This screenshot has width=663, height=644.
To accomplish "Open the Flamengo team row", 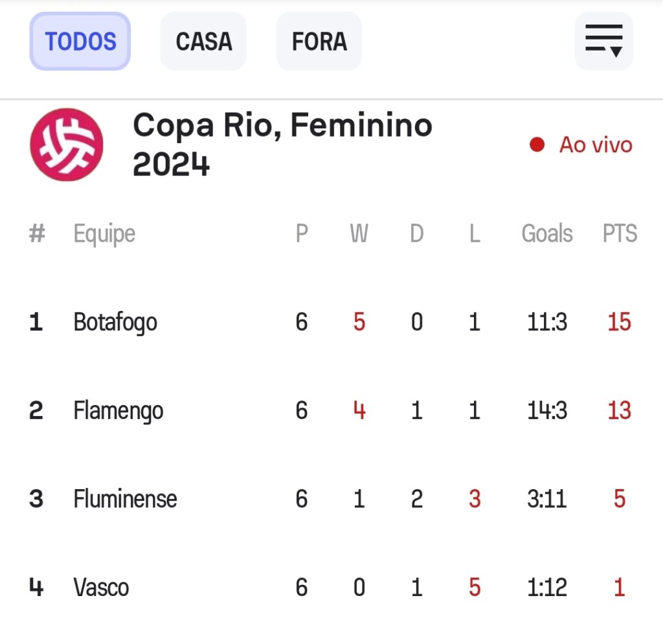I will (x=331, y=410).
